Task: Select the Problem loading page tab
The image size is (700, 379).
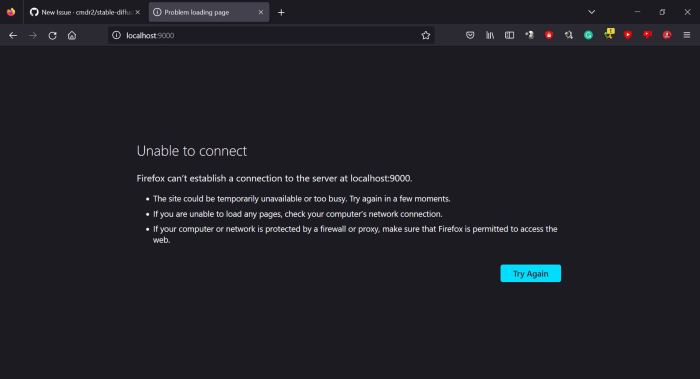Action: (209, 12)
